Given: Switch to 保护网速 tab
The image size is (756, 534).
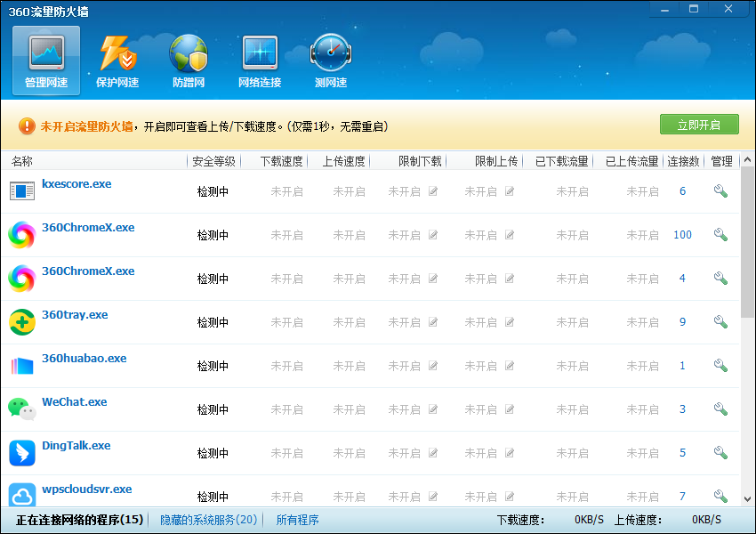Looking at the screenshot, I should coord(117,61).
